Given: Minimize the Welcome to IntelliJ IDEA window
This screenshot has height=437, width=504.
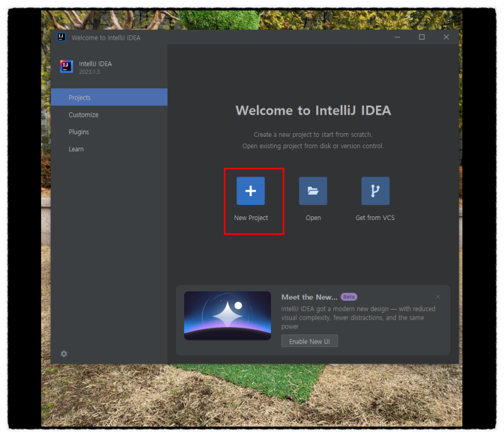Looking at the screenshot, I should pyautogui.click(x=397, y=37).
